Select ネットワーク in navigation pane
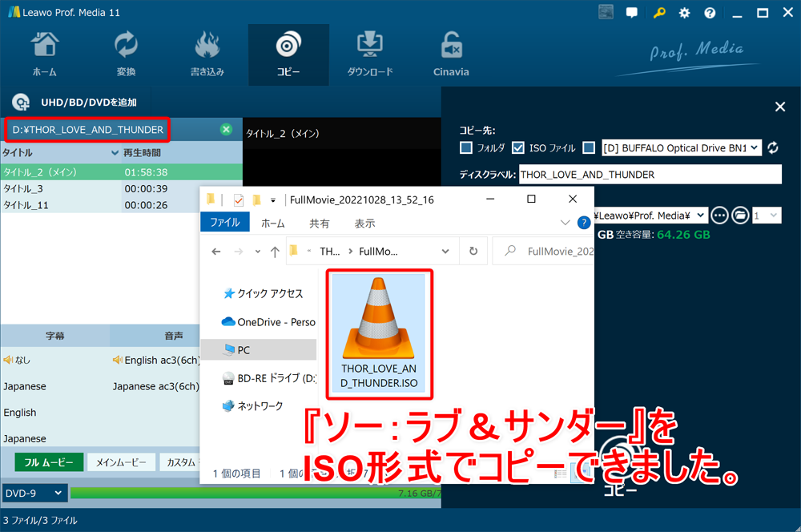801x532 pixels. (x=252, y=406)
